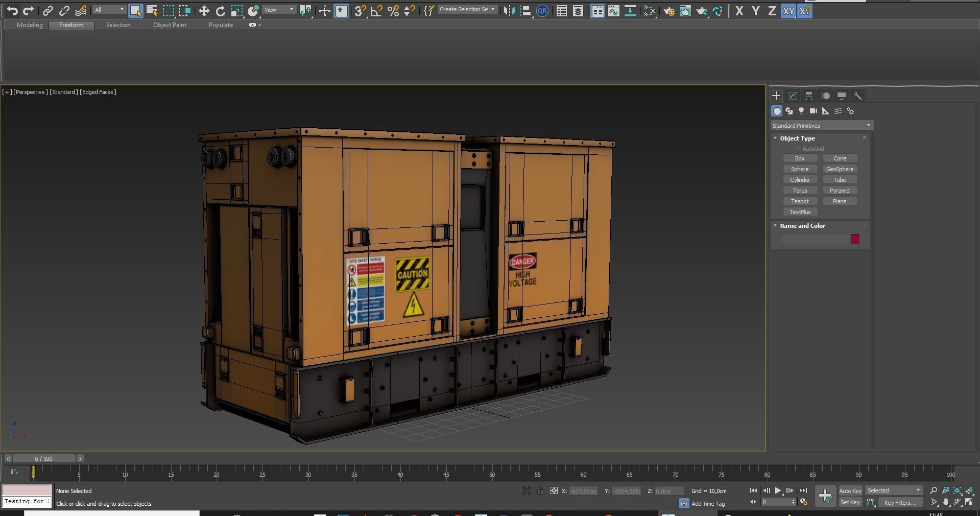Toggle Spinner Snap
The width and height of the screenshot is (980, 516).
(x=410, y=11)
